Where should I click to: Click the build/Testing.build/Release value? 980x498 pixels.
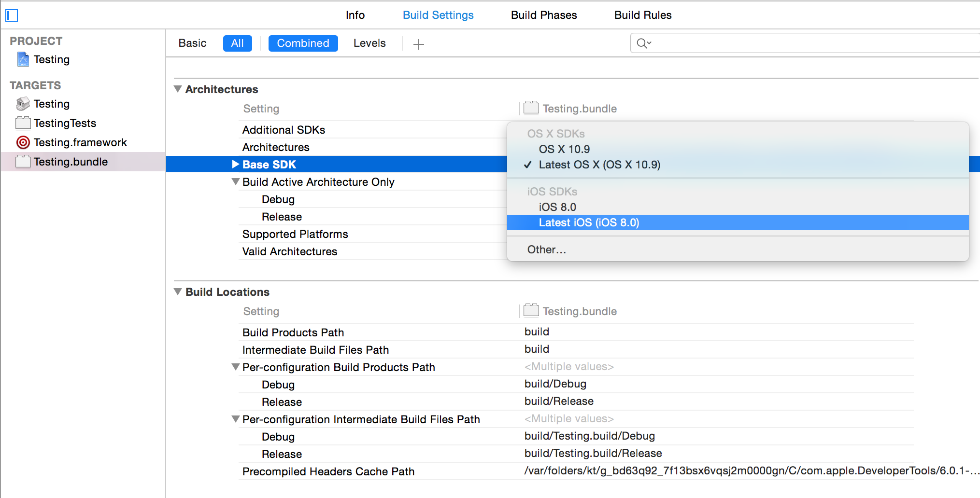pyautogui.click(x=593, y=453)
